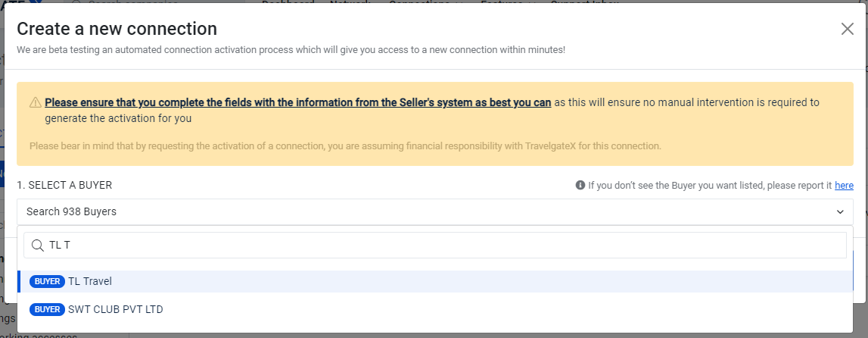This screenshot has height=338, width=868.
Task: Open the 'here' link to report missing Buyer
Action: click(x=844, y=185)
